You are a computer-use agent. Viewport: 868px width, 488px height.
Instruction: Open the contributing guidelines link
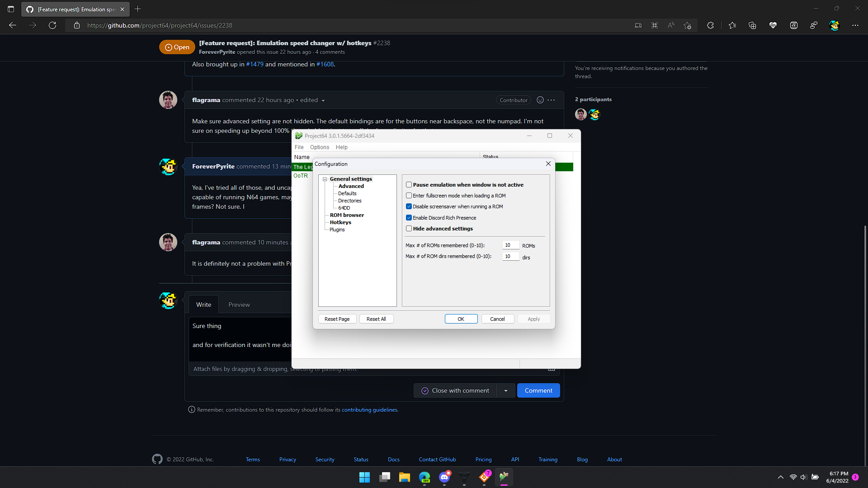pos(369,409)
